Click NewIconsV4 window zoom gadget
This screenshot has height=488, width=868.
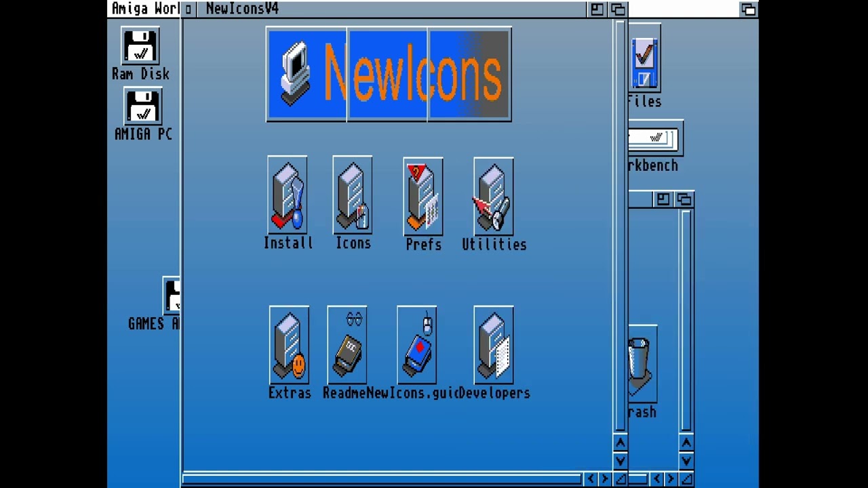597,9
